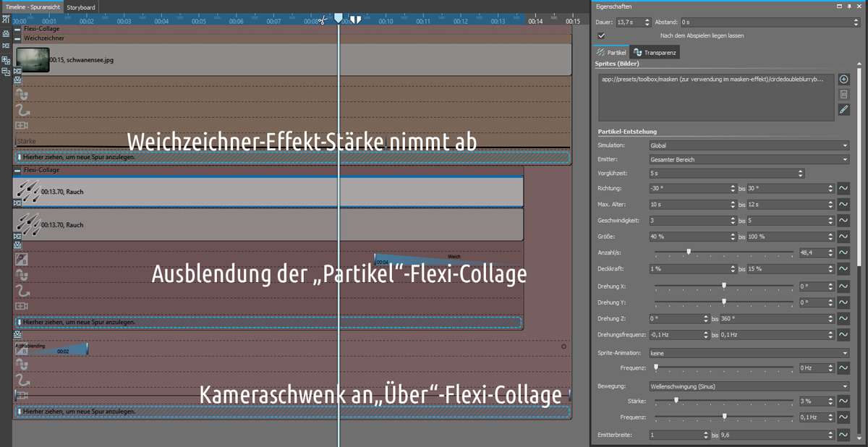
Task: Delete sprite using the trash icon
Action: [843, 95]
